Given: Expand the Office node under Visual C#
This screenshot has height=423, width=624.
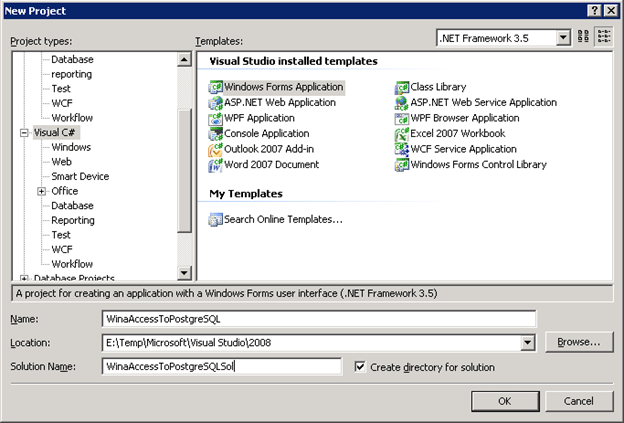Looking at the screenshot, I should tap(41, 191).
